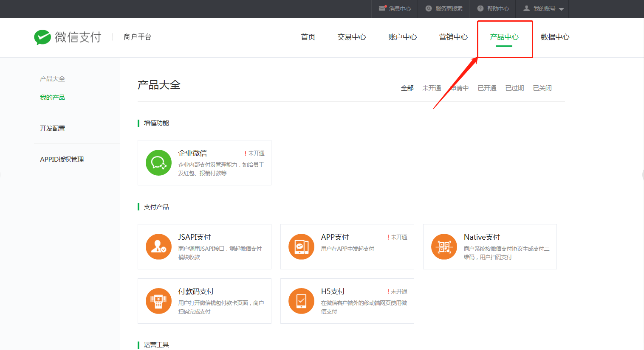Image resolution: width=644 pixels, height=350 pixels.
Task: Open 开发配置 from the sidebar
Action: (52, 128)
